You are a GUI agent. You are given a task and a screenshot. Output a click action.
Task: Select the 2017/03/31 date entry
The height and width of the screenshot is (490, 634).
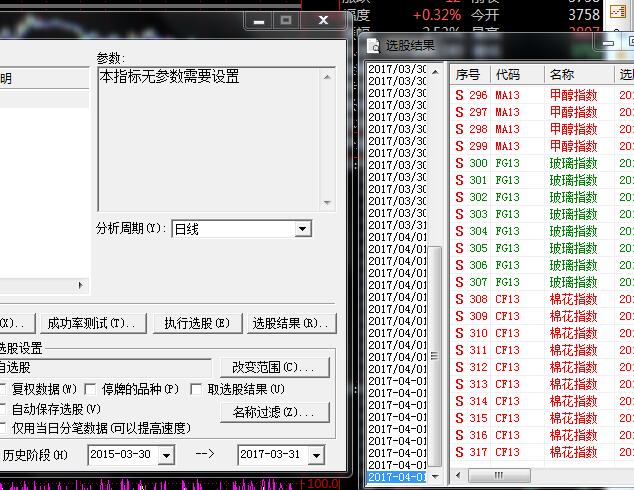pos(397,225)
